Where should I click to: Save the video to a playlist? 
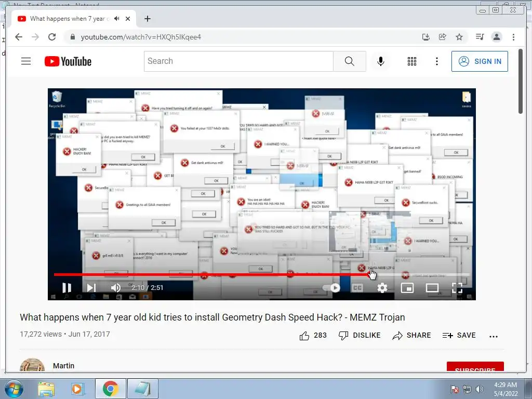[x=459, y=336]
